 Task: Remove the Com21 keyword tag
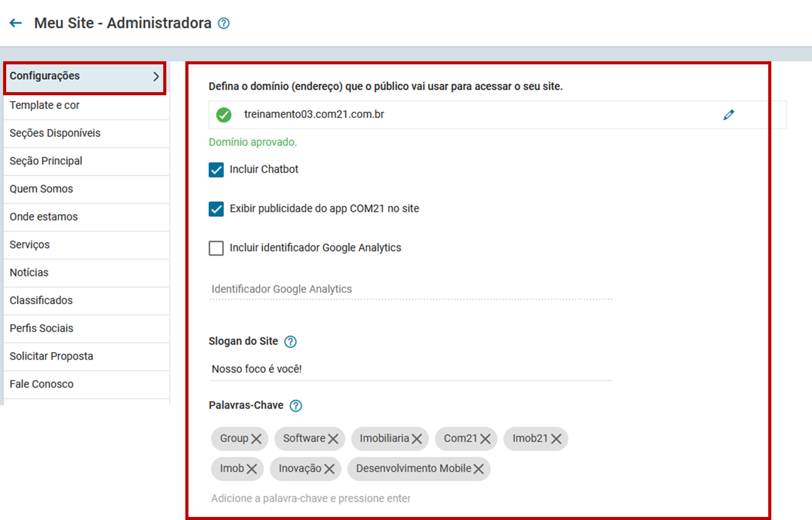coord(485,439)
